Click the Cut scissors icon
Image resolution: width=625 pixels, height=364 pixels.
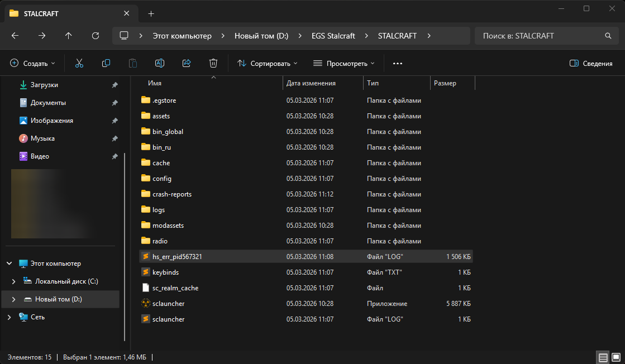point(79,64)
